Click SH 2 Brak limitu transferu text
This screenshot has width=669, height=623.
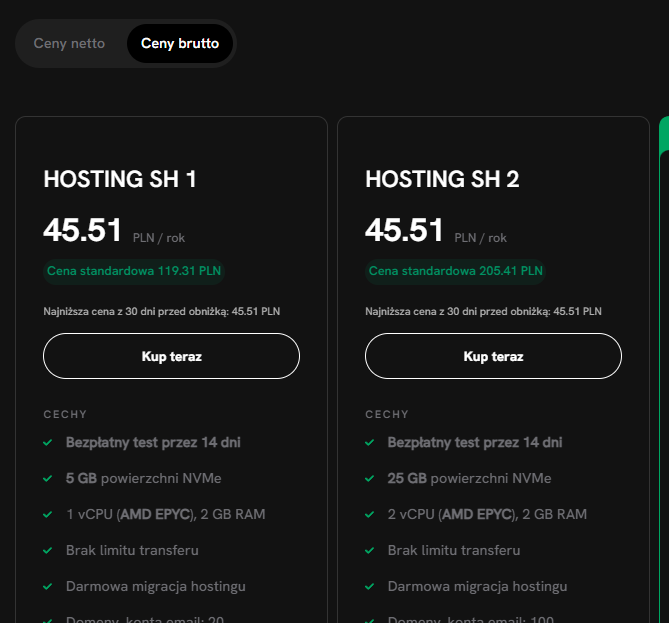(454, 550)
